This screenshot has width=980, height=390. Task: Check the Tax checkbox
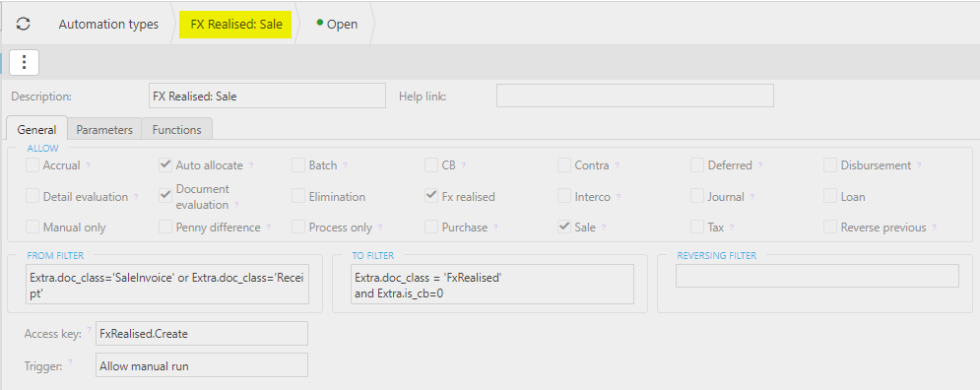coord(697,227)
